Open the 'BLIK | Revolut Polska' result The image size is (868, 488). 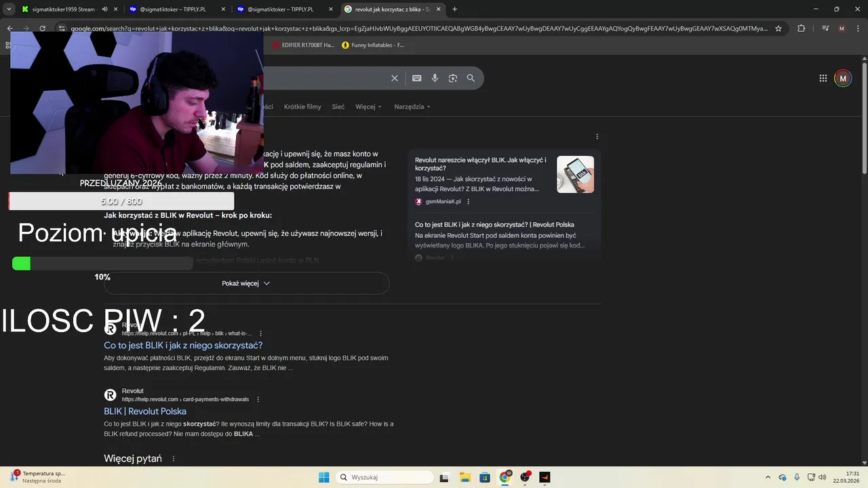point(145,411)
